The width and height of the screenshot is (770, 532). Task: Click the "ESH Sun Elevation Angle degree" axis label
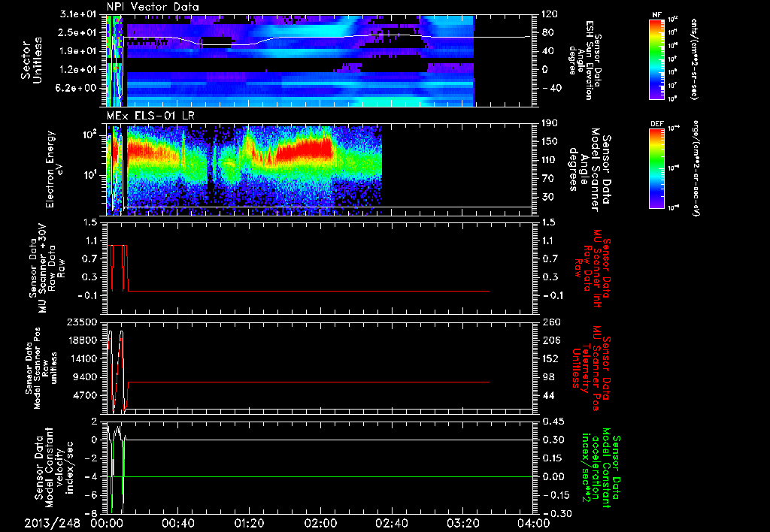[586, 60]
